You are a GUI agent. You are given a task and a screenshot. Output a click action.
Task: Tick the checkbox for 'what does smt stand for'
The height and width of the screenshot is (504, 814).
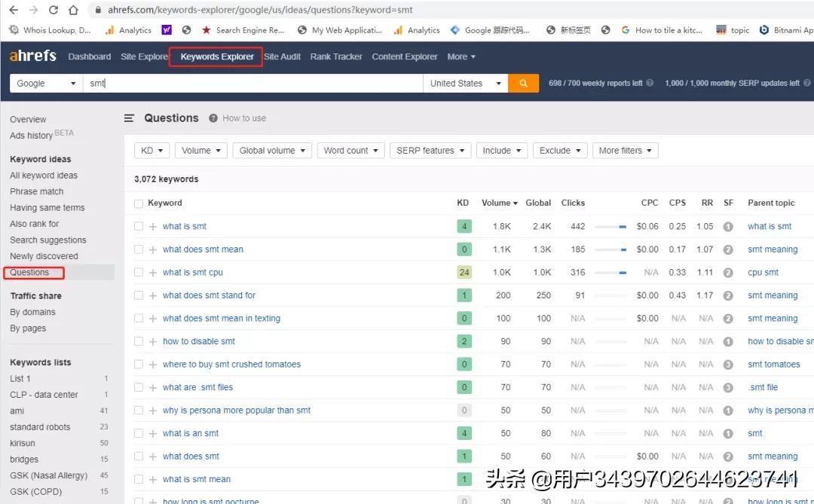(139, 295)
